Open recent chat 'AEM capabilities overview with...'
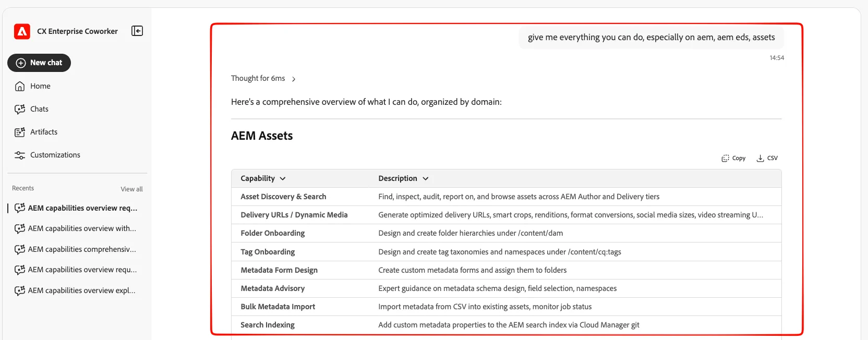 (x=76, y=228)
